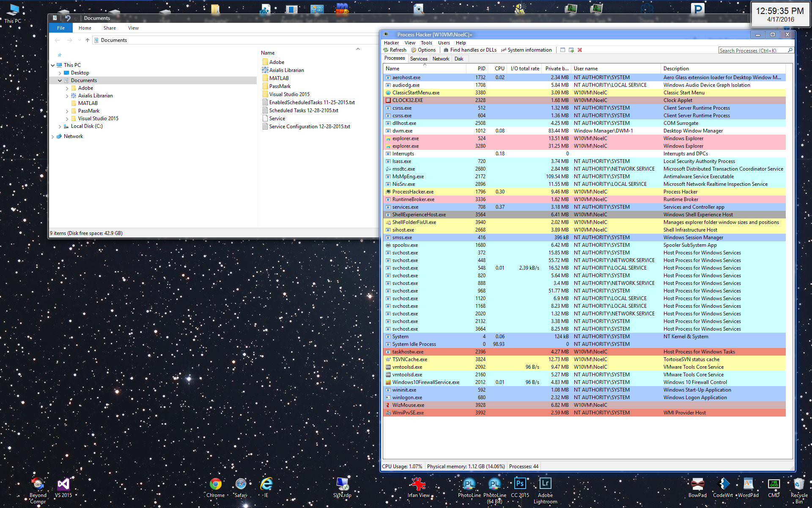
Task: Click the red X terminate toolbar icon
Action: [x=580, y=50]
